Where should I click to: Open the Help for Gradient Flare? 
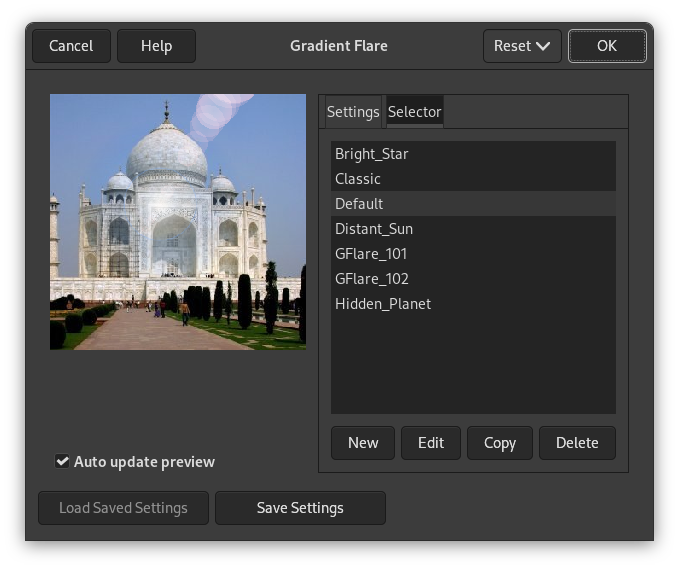156,46
